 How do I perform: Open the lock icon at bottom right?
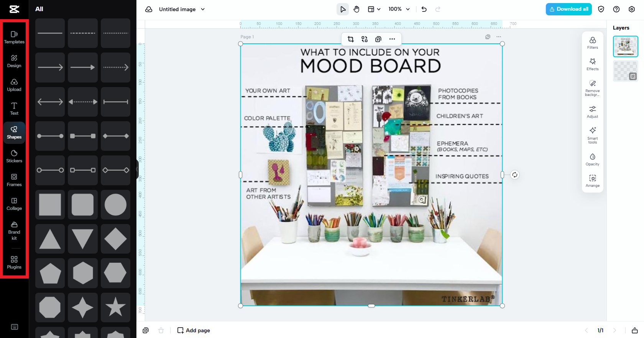(635, 330)
